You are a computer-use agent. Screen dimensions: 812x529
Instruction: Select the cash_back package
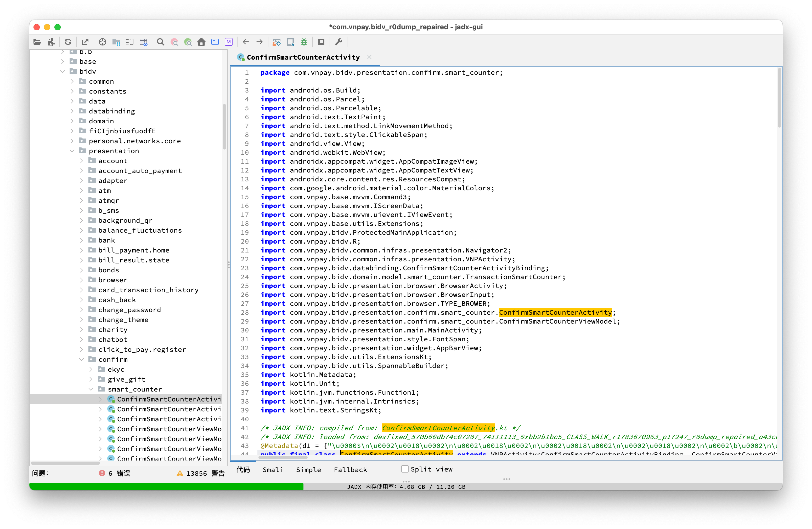pyautogui.click(x=117, y=300)
